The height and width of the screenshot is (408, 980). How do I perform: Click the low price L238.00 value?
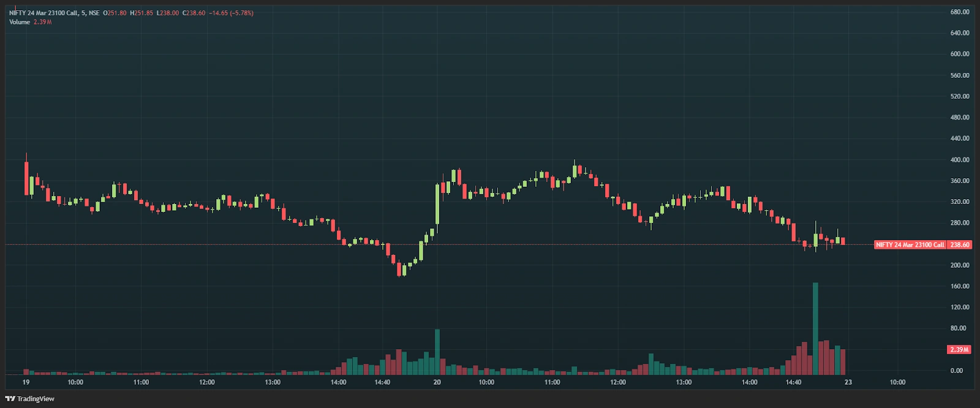(168, 13)
